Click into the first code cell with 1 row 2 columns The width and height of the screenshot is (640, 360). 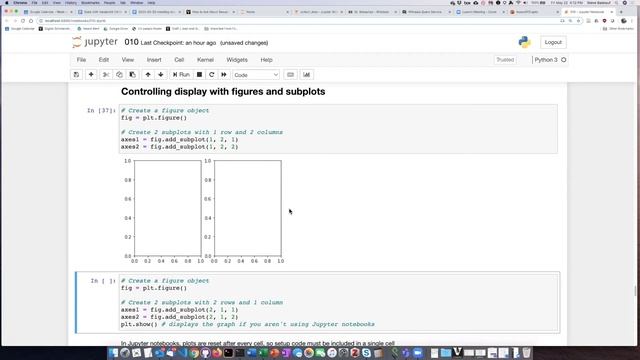click(338, 129)
